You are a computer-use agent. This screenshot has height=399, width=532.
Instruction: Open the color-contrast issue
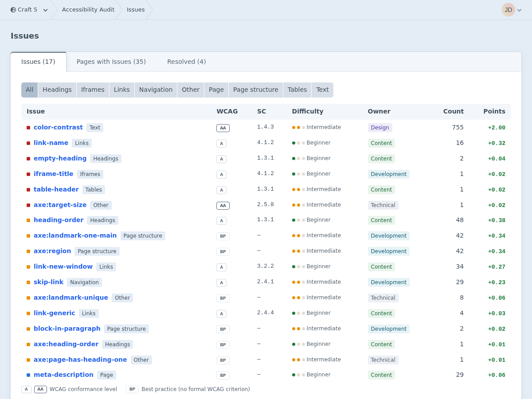point(58,127)
